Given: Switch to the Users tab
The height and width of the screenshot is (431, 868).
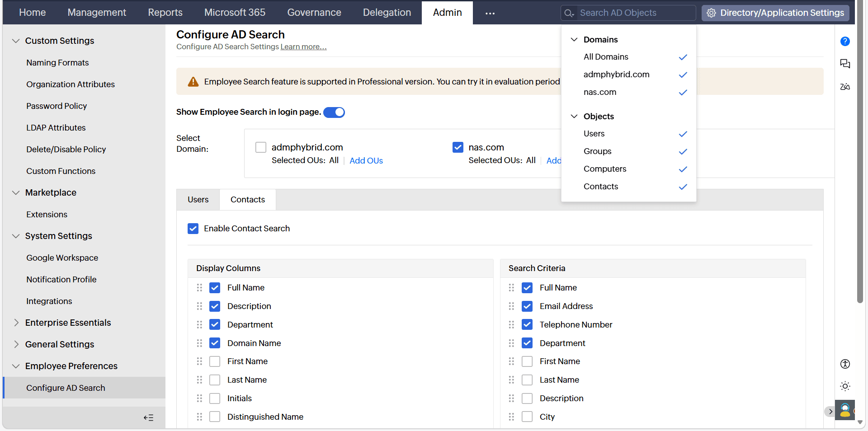Looking at the screenshot, I should 198,199.
